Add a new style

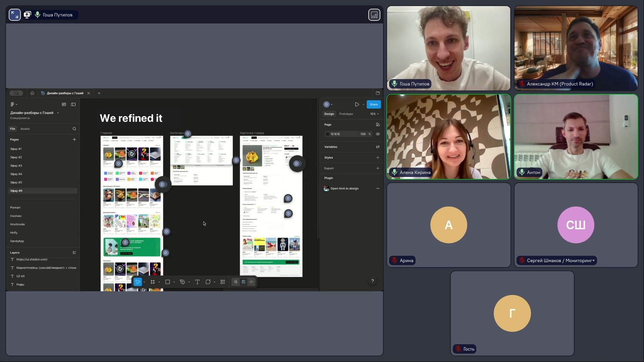click(x=378, y=157)
